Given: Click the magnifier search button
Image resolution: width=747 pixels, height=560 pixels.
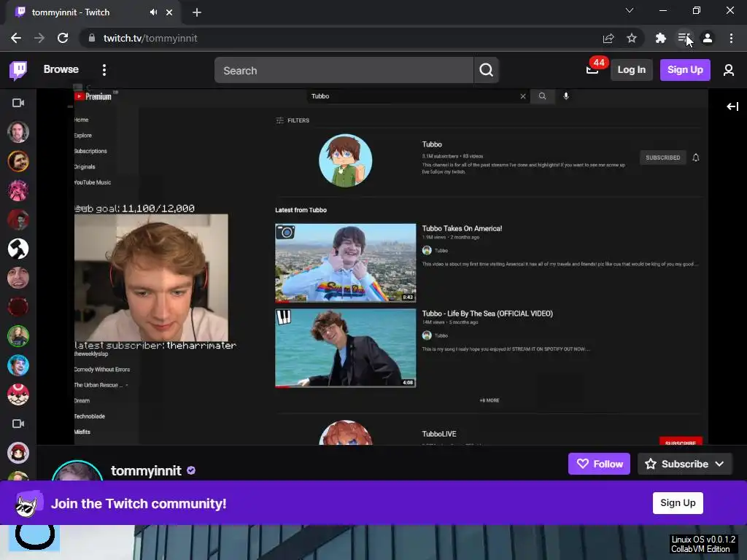Looking at the screenshot, I should (486, 70).
